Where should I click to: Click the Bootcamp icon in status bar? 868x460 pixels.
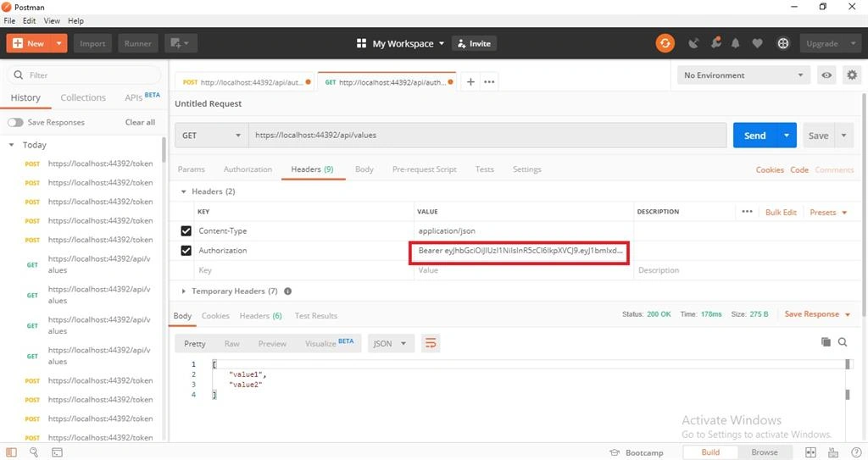[614, 452]
